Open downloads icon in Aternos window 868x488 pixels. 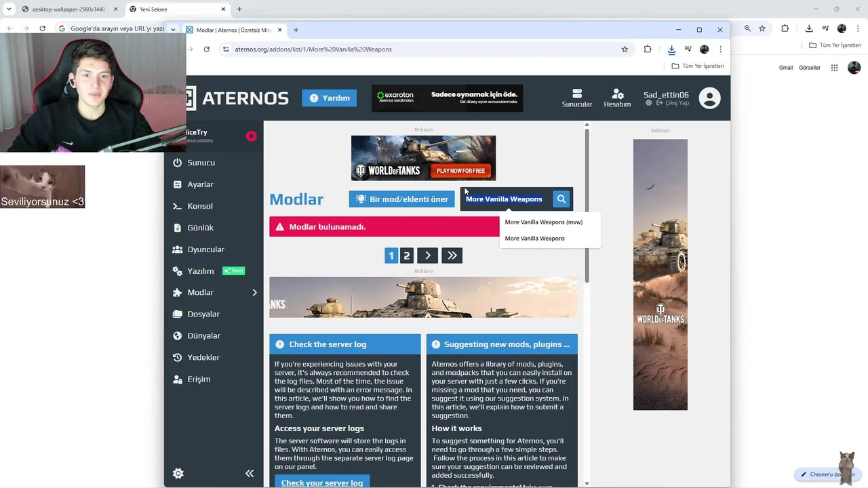click(671, 49)
